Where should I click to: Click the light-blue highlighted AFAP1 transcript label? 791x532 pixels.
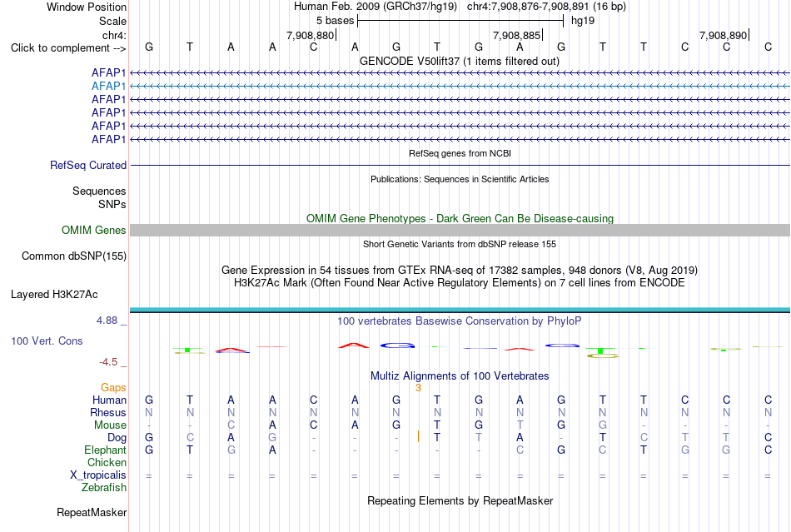[x=108, y=87]
